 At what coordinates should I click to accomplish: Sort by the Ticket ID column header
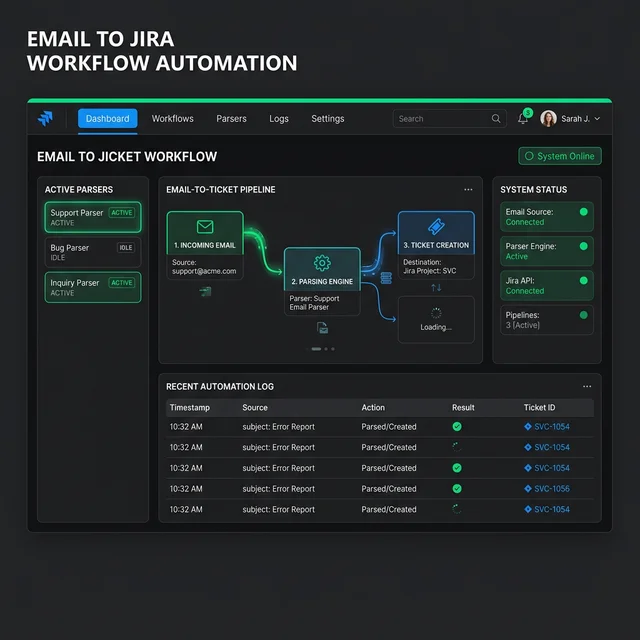point(539,407)
